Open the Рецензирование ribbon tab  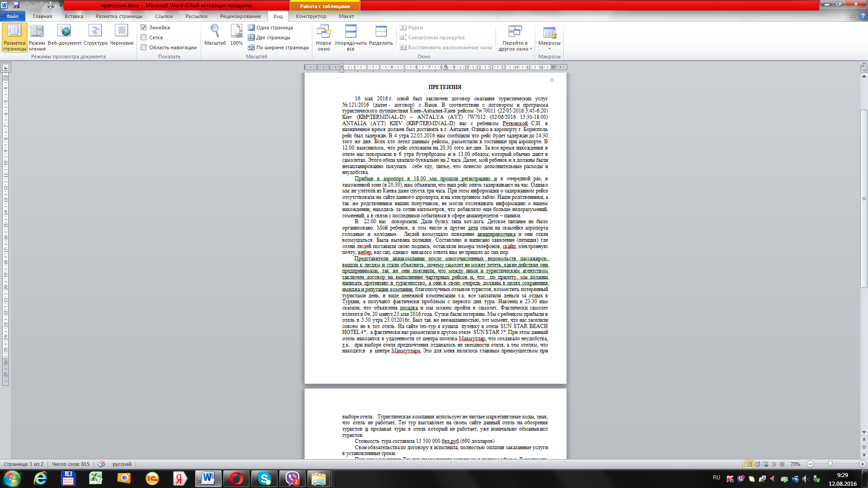pos(240,16)
